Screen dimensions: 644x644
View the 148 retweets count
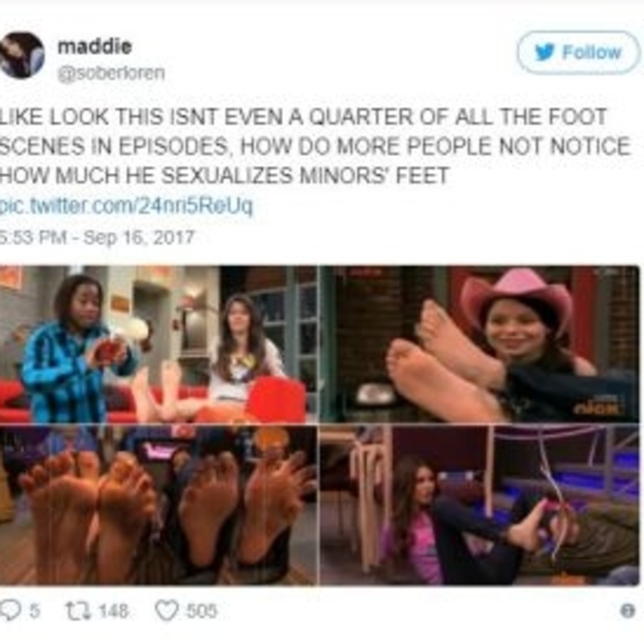click(113, 611)
